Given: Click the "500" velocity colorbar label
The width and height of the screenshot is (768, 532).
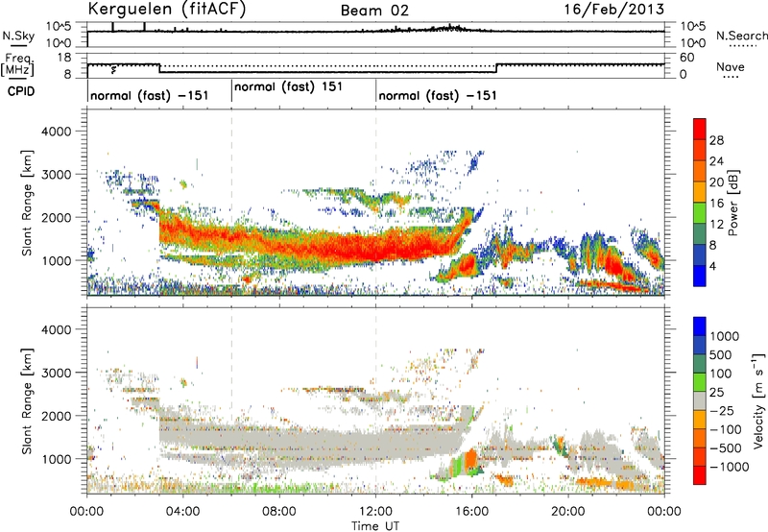Looking at the screenshot, I should point(721,355).
